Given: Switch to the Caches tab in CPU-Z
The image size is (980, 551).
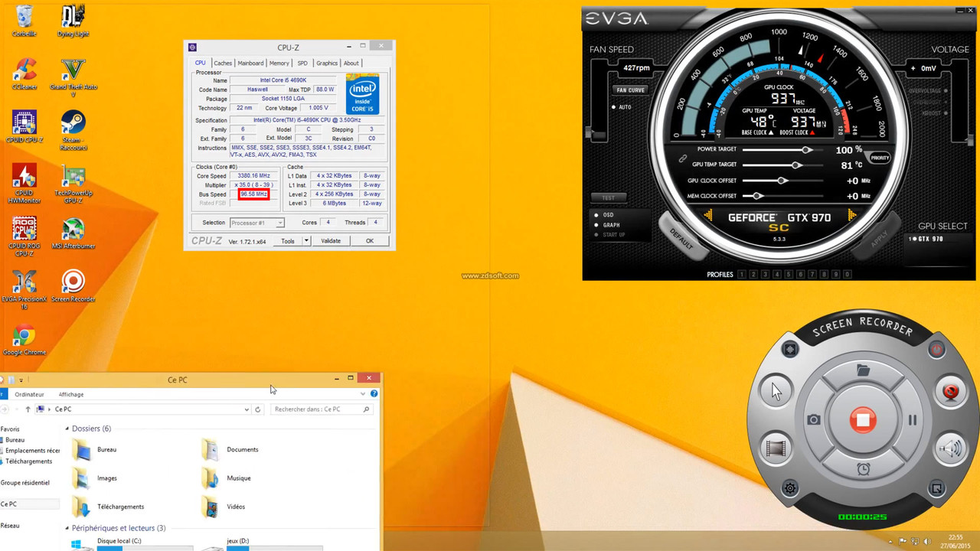Looking at the screenshot, I should tap(223, 63).
